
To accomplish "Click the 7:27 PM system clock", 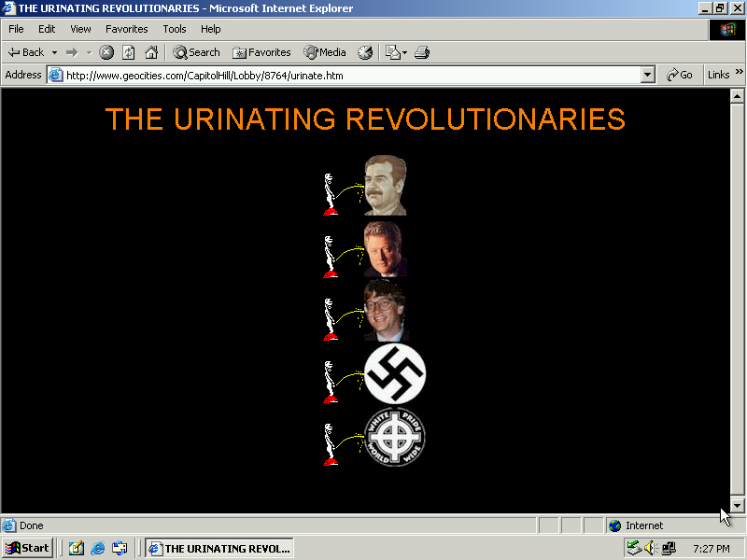I will coord(712,549).
